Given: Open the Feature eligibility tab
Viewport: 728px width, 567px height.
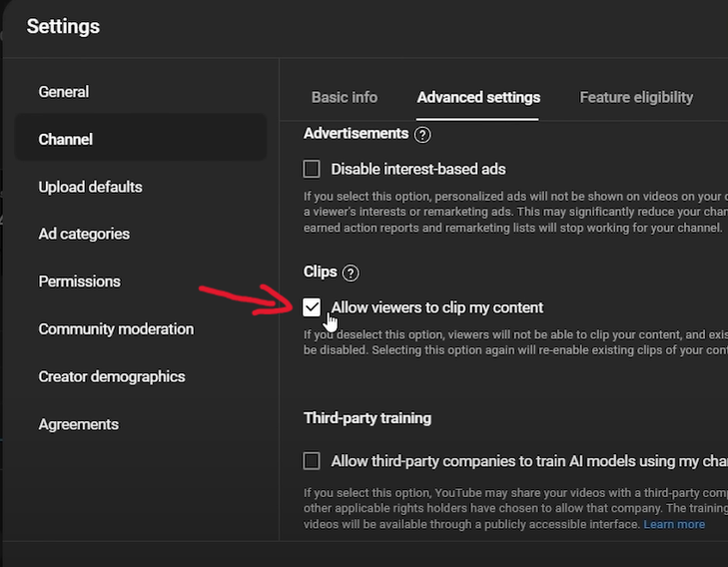Looking at the screenshot, I should tap(636, 97).
